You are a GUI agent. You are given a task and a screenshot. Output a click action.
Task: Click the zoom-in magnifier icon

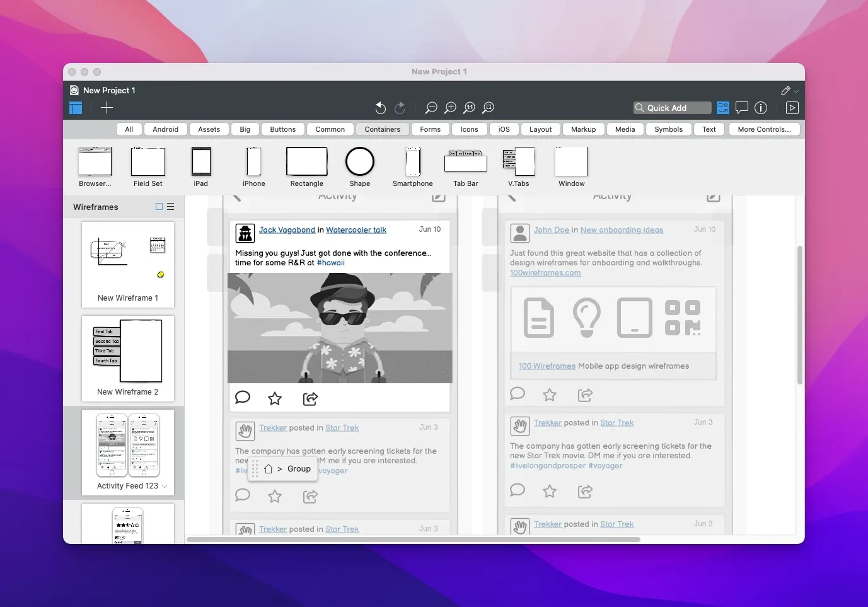coord(450,108)
